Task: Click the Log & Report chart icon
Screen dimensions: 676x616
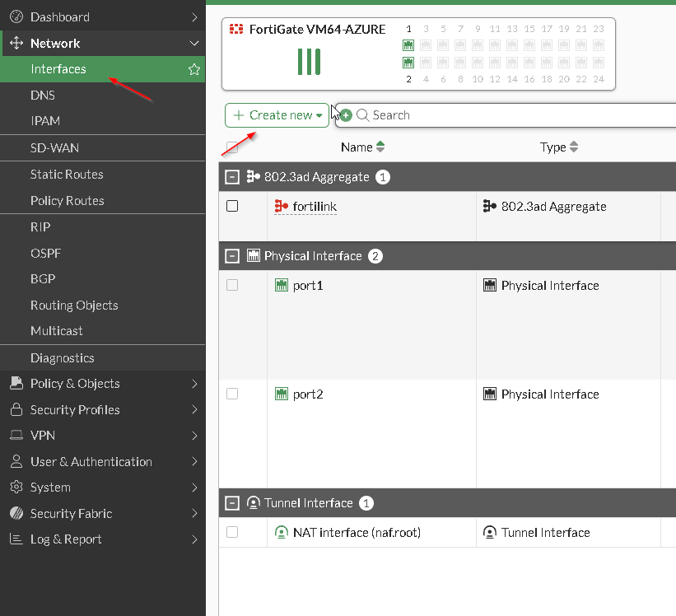Action: coord(16,539)
